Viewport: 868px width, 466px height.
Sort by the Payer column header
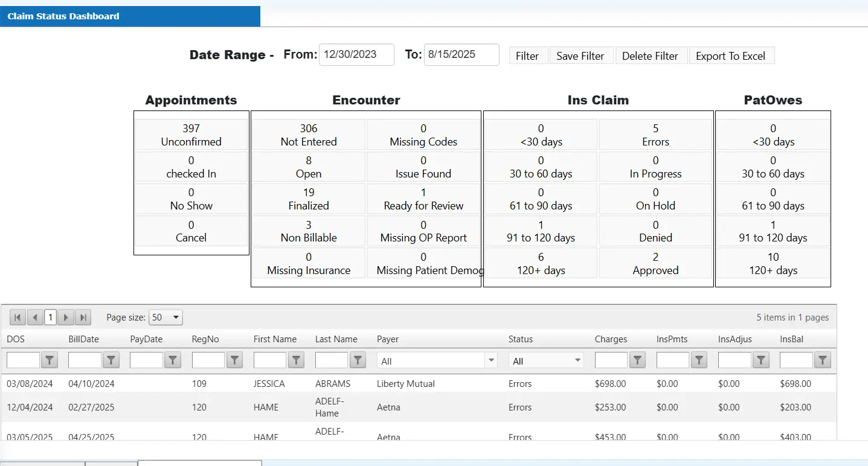(388, 339)
